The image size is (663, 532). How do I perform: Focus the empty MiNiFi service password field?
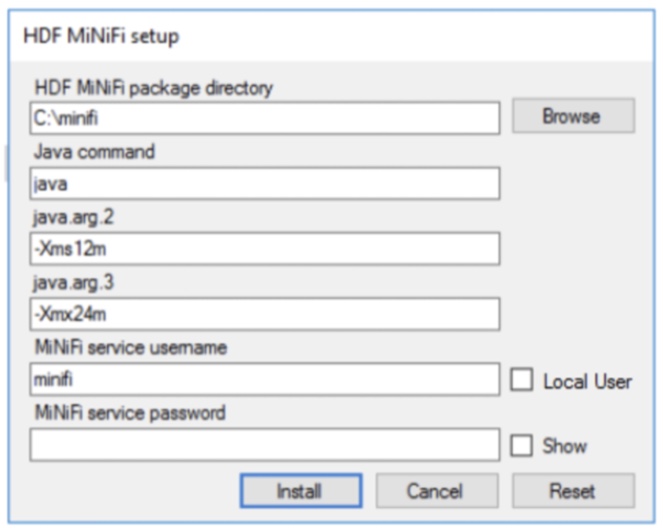point(264,445)
